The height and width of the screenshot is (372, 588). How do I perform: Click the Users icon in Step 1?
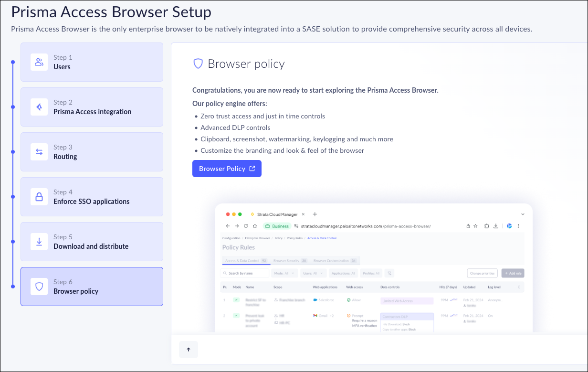(39, 62)
